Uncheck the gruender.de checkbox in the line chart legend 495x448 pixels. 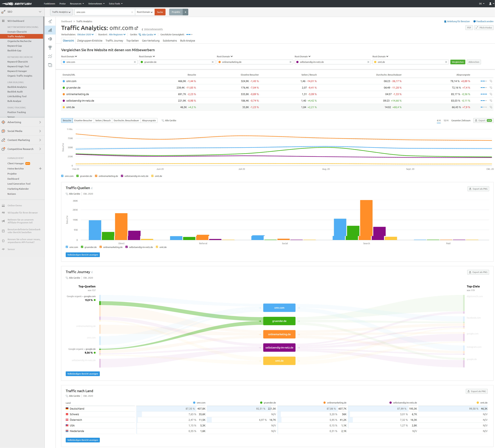click(78, 176)
